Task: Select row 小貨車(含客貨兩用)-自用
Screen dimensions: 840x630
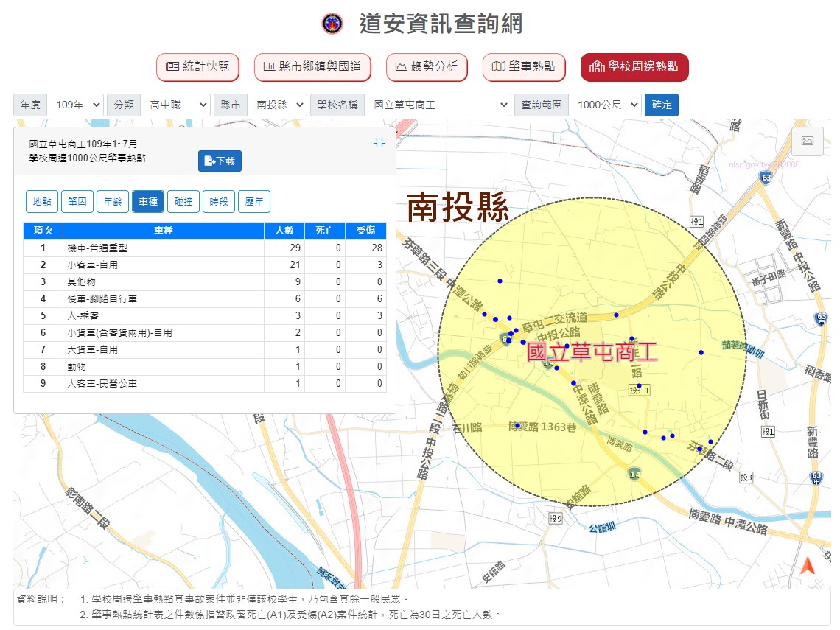Action: [x=205, y=332]
